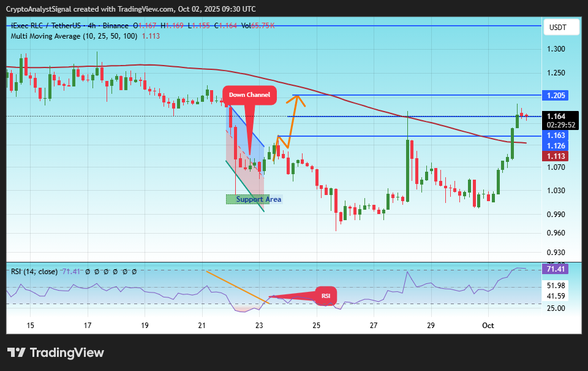The height and width of the screenshot is (371, 588).
Task: Click date 27 on the time axis
Action: [x=374, y=326]
